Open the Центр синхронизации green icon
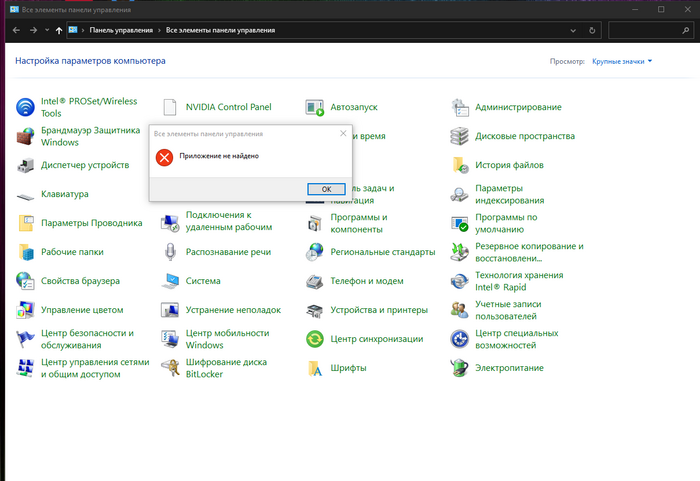This screenshot has height=481, width=700. click(x=315, y=339)
